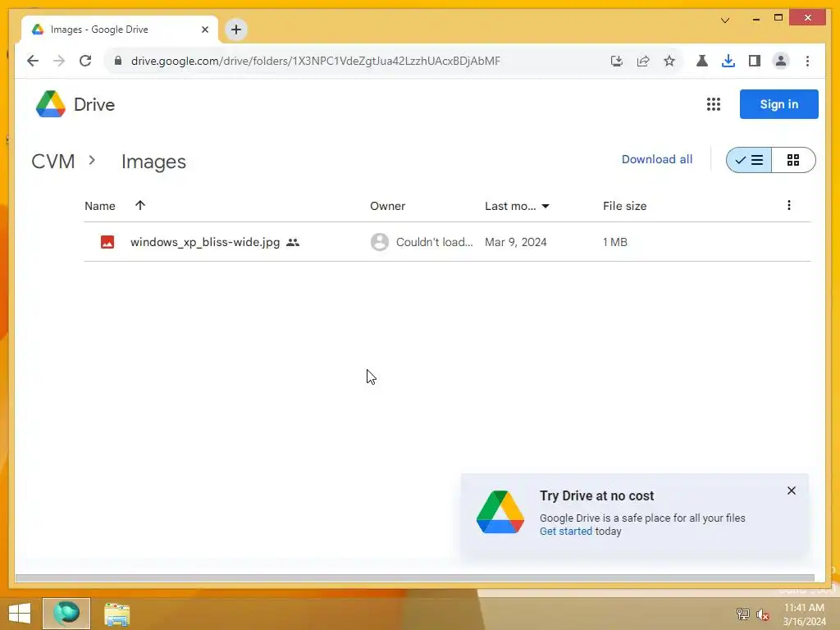Select the Images - Google Drive tab
Viewport: 840px width, 630px height.
(x=120, y=30)
